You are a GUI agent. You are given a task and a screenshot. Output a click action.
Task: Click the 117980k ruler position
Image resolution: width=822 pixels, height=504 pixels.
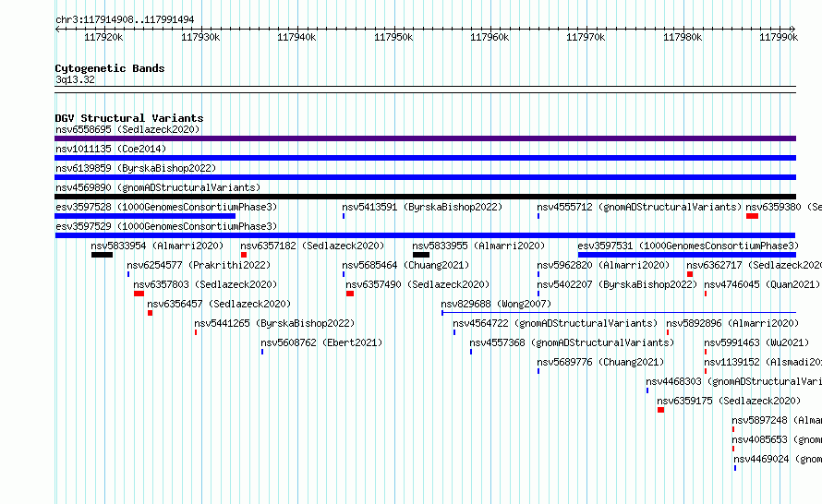click(x=682, y=37)
